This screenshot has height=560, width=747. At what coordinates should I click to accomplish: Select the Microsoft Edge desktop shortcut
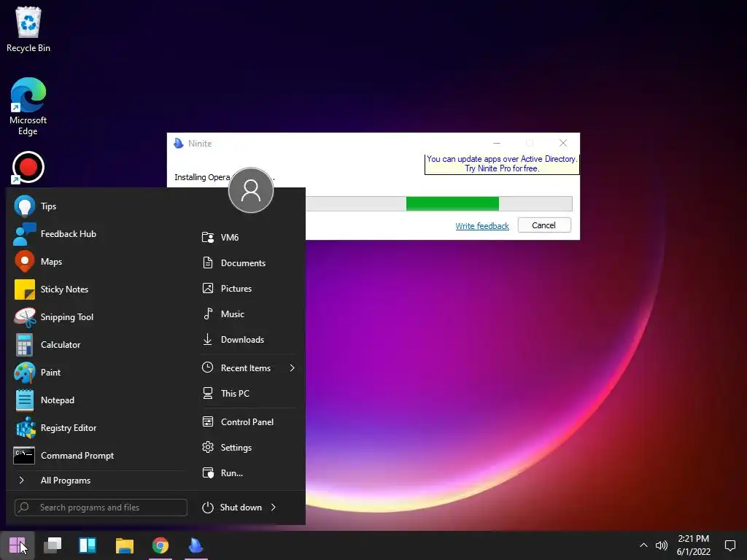pyautogui.click(x=28, y=106)
